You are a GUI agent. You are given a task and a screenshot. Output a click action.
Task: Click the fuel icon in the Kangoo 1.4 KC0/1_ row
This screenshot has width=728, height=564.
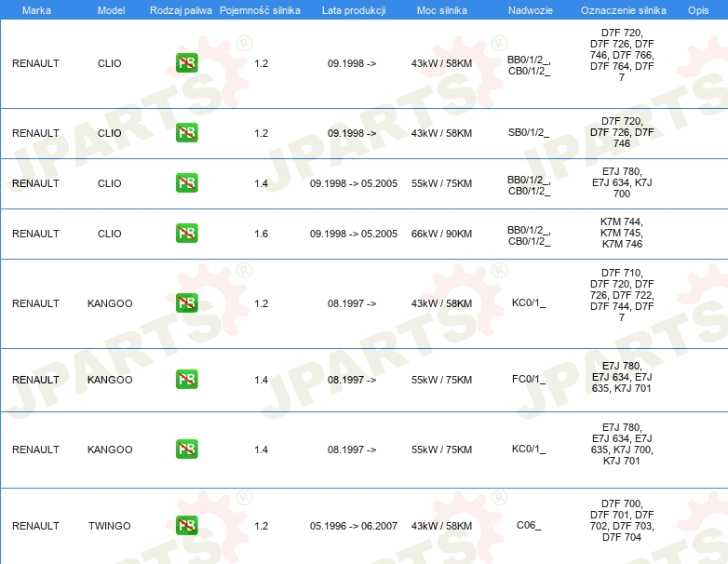[186, 449]
